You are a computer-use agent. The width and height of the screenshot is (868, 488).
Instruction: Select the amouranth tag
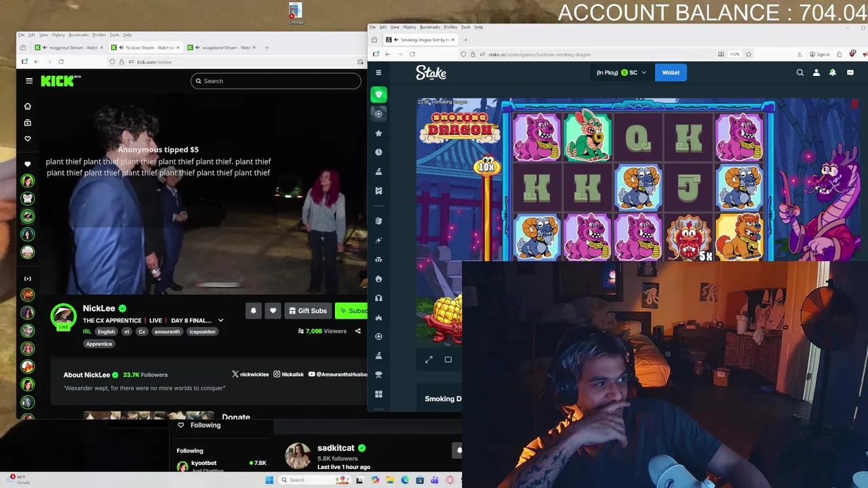click(x=167, y=331)
